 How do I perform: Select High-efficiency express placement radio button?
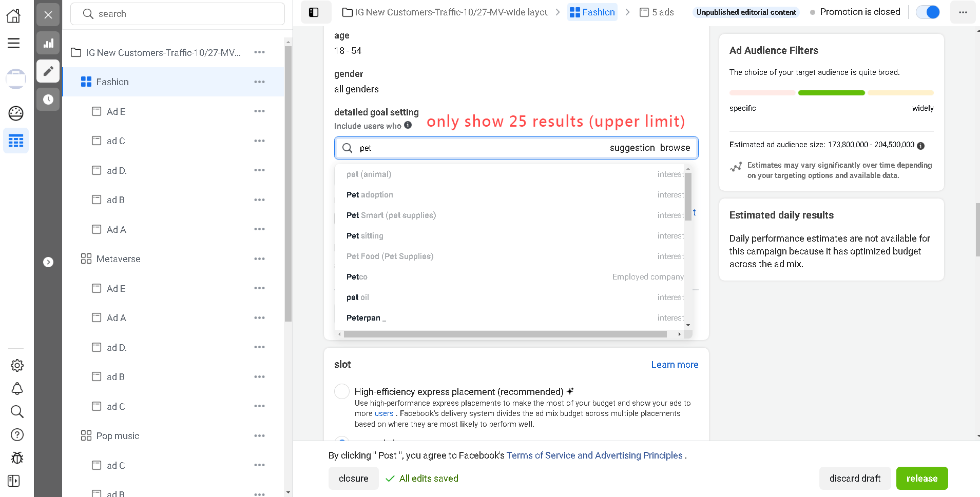click(x=341, y=391)
